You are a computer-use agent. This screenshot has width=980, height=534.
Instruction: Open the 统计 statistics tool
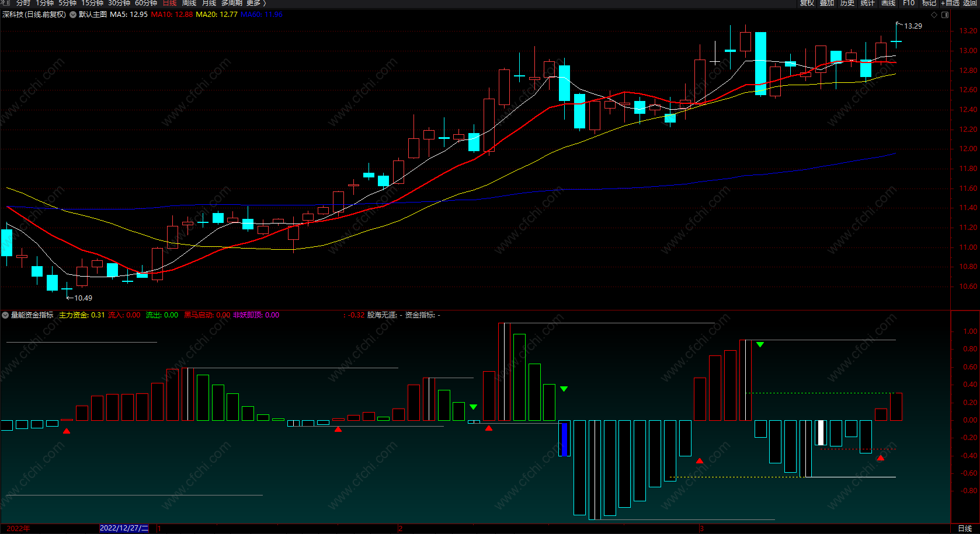(x=868, y=3)
